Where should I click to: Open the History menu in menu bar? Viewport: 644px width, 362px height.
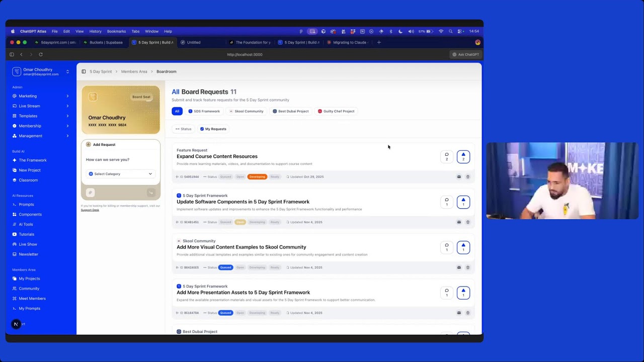(95, 31)
